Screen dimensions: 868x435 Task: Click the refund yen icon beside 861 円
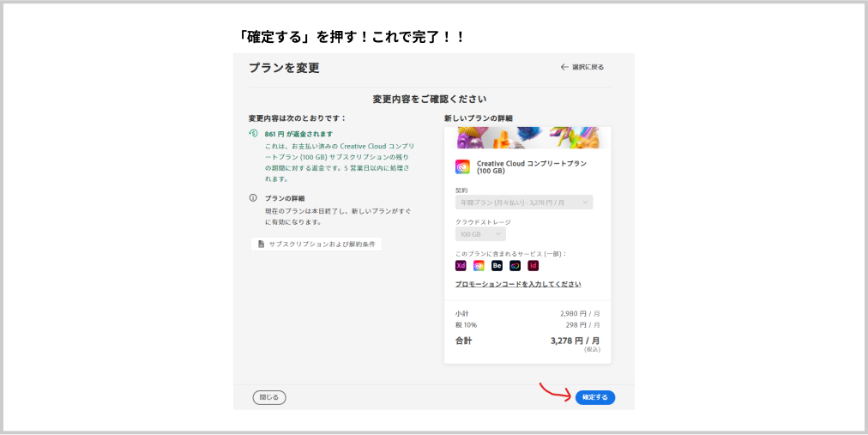click(254, 133)
